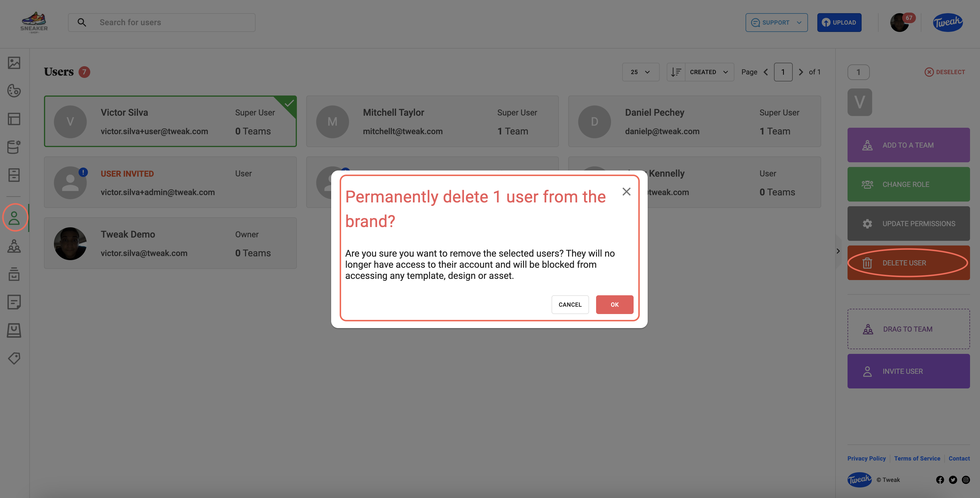This screenshot has height=498, width=980.
Task: Open the Terms of Service link
Action: point(917,458)
